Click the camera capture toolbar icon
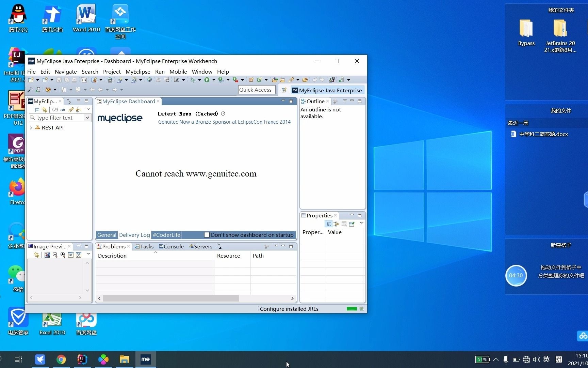The width and height of the screenshot is (588, 368). pos(177,80)
